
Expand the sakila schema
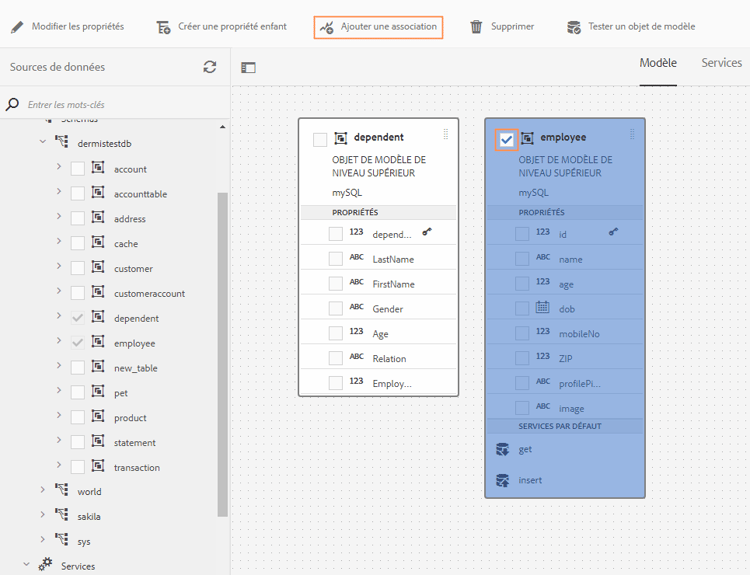[43, 514]
